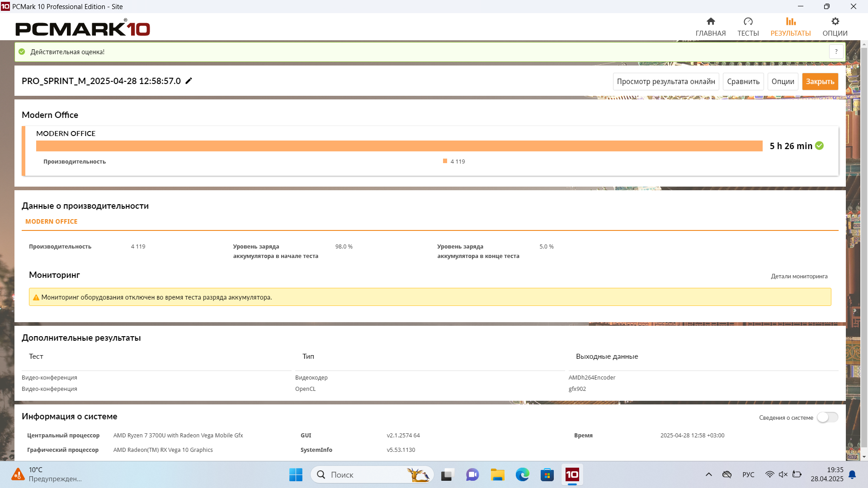Image resolution: width=868 pixels, height=488 pixels.
Task: Select the MODERN OFFICE performance tab
Action: tap(52, 222)
